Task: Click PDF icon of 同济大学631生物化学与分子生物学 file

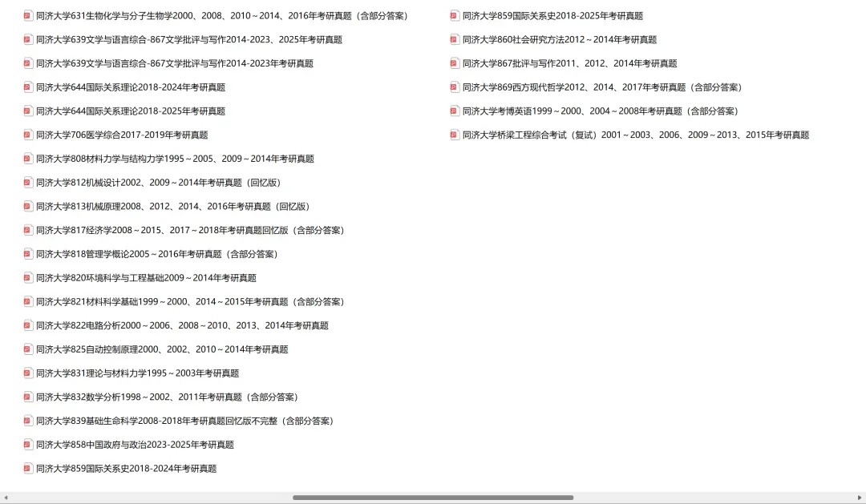Action: point(28,16)
